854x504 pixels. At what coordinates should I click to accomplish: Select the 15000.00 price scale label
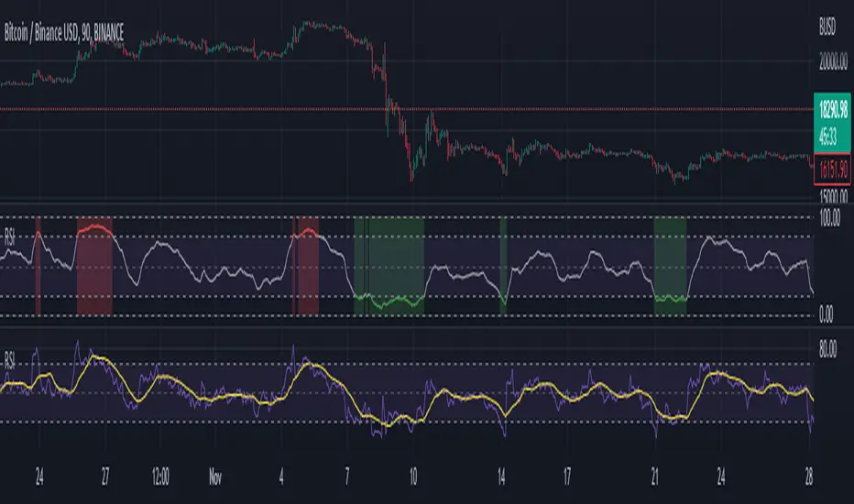point(833,195)
